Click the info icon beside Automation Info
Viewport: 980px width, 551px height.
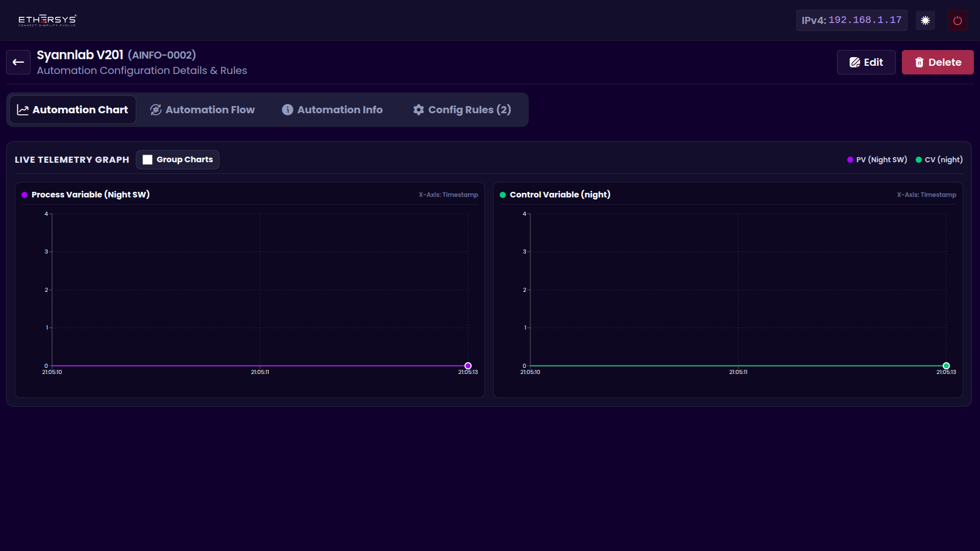(x=287, y=110)
